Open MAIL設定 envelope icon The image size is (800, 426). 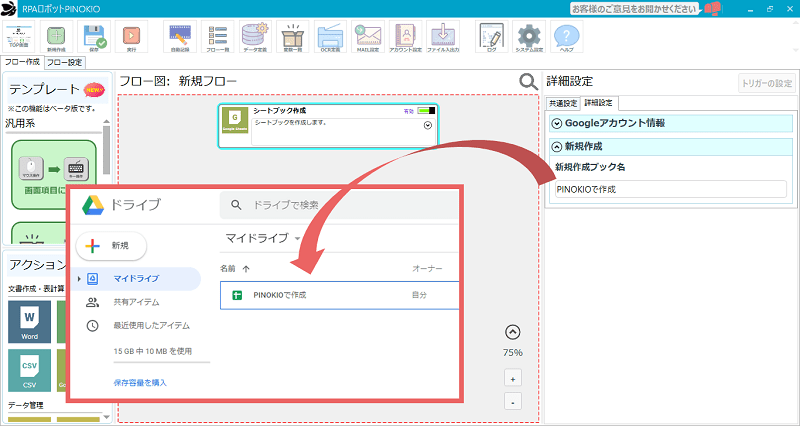coord(368,37)
